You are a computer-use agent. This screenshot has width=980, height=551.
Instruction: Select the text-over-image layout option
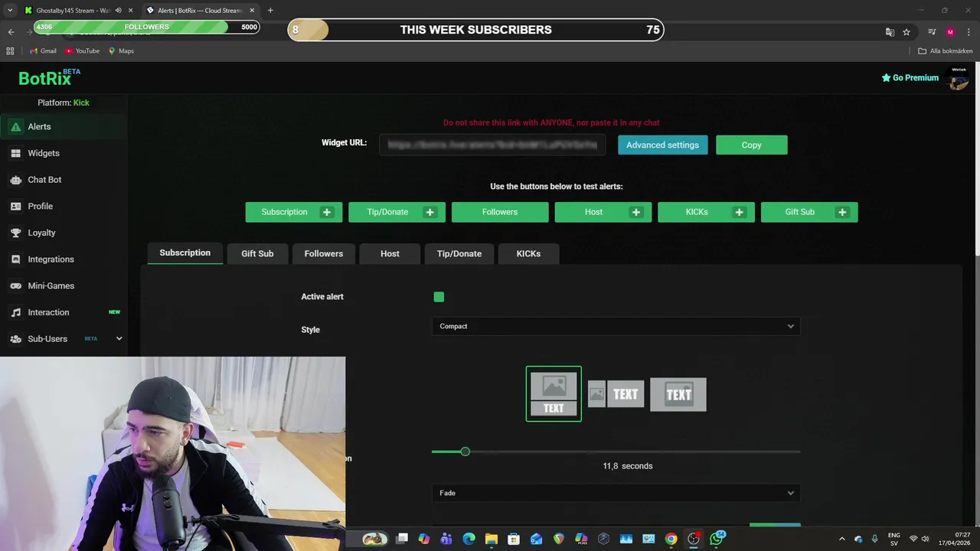click(x=678, y=394)
